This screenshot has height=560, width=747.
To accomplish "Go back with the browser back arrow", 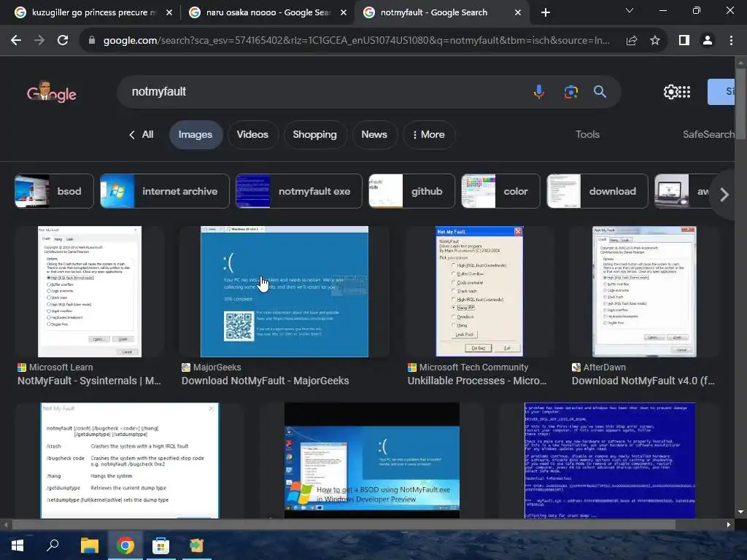I will coord(16,41).
